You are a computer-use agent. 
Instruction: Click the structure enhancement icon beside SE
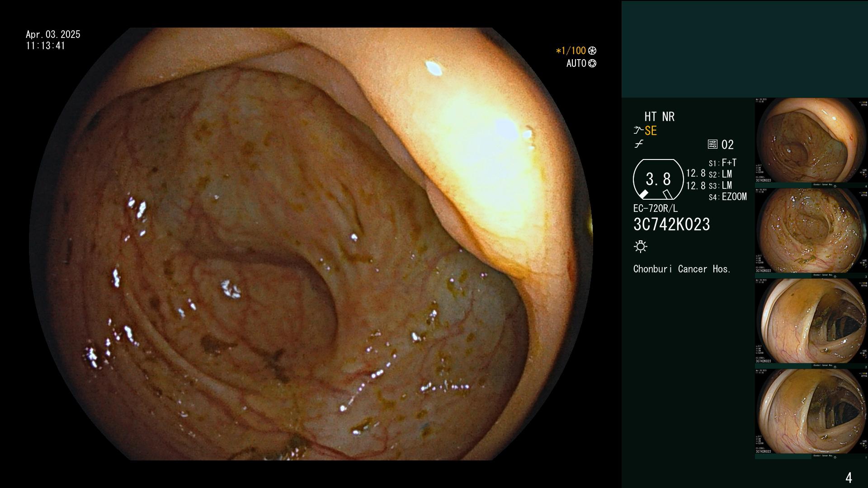638,131
